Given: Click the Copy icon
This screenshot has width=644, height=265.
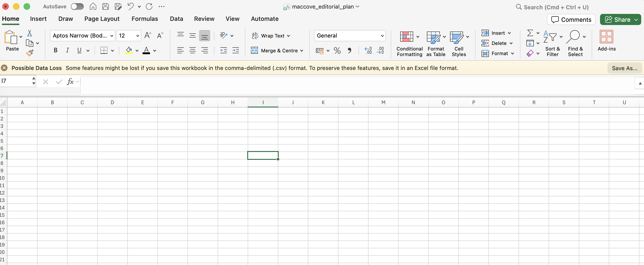Looking at the screenshot, I should tap(29, 43).
